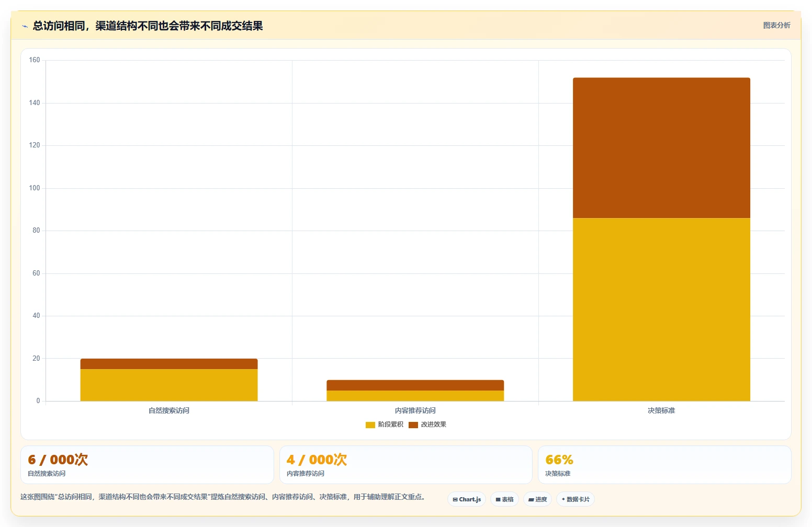Click the 40 y-axis tick label

(36, 316)
